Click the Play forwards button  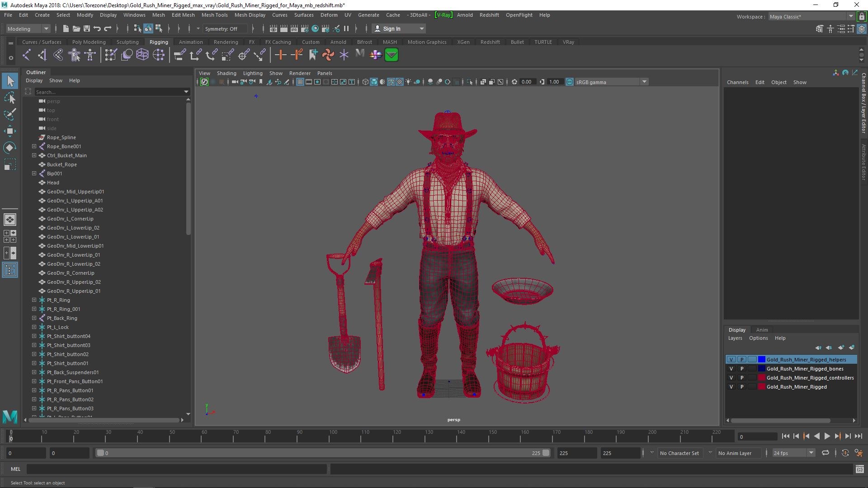pos(827,436)
